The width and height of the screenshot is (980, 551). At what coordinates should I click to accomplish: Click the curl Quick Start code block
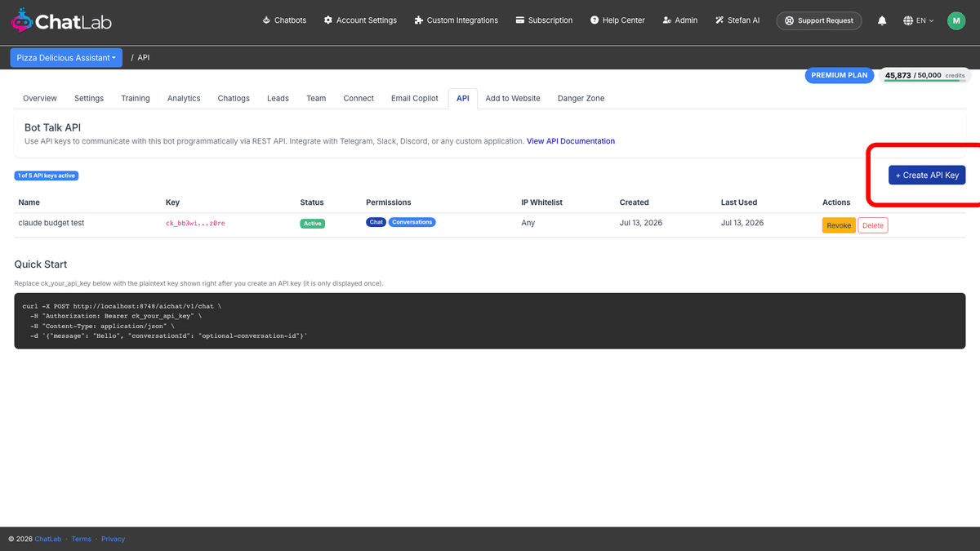[x=490, y=321]
